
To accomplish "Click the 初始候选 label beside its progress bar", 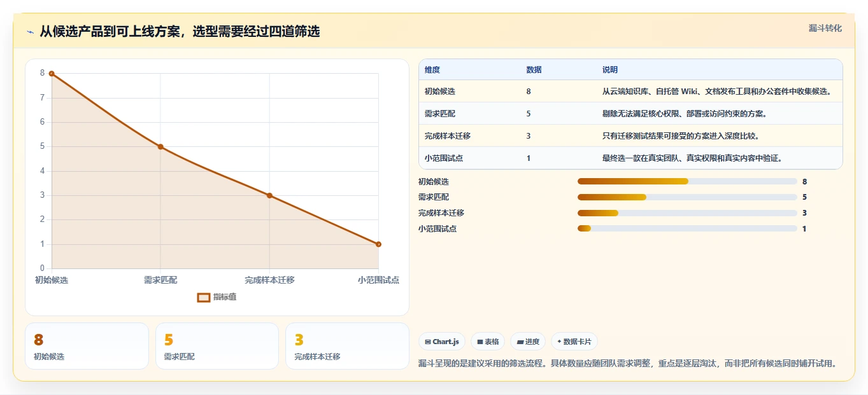I will click(x=434, y=182).
